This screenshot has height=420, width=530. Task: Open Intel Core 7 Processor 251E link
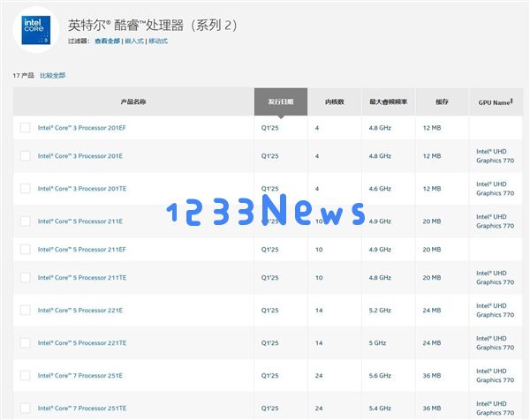80,375
